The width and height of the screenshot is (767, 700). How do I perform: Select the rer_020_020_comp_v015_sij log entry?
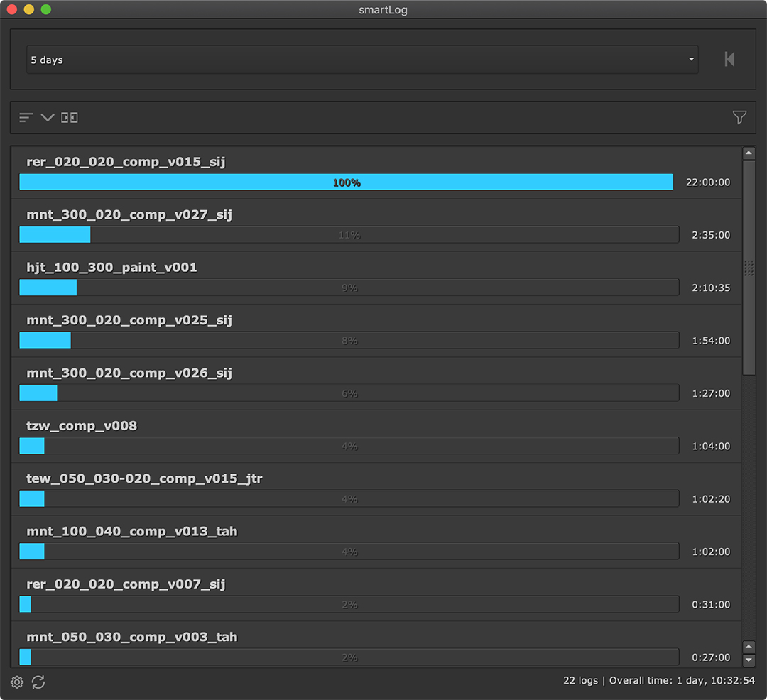coord(126,162)
